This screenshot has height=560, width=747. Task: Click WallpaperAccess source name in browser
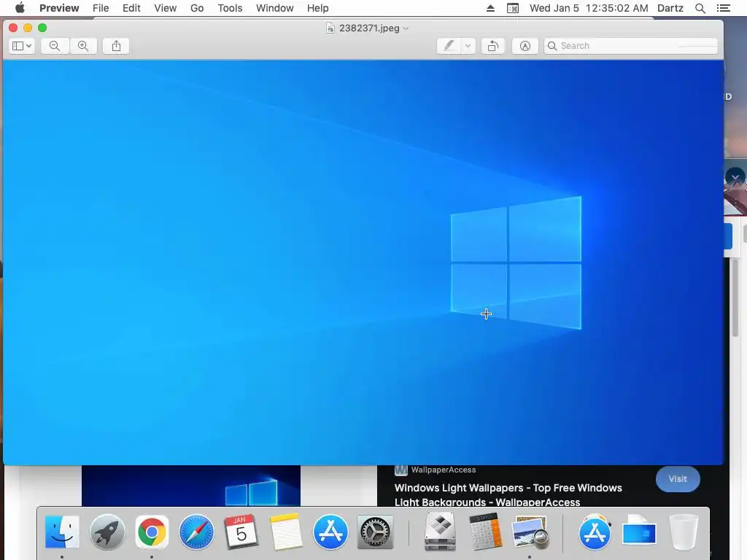443,470
